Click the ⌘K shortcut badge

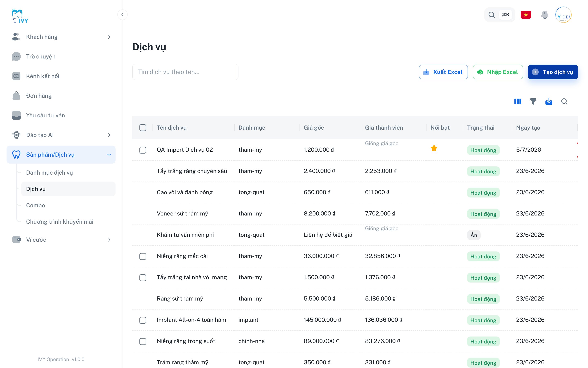click(505, 15)
